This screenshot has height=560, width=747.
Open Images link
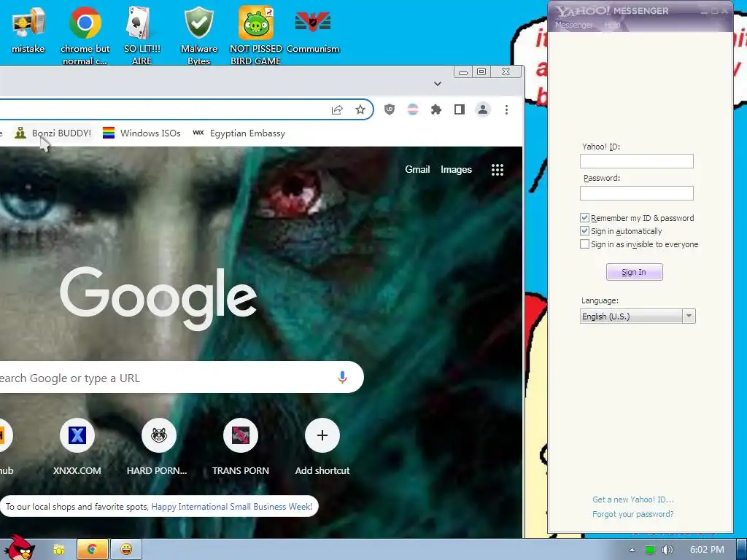pyautogui.click(x=456, y=169)
